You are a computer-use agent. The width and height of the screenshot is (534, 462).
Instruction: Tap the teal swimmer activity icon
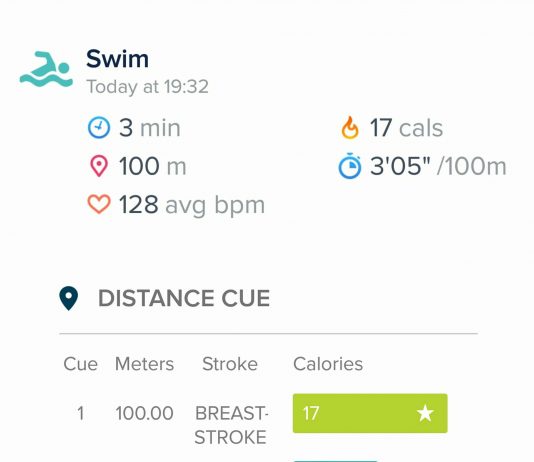click(x=46, y=69)
